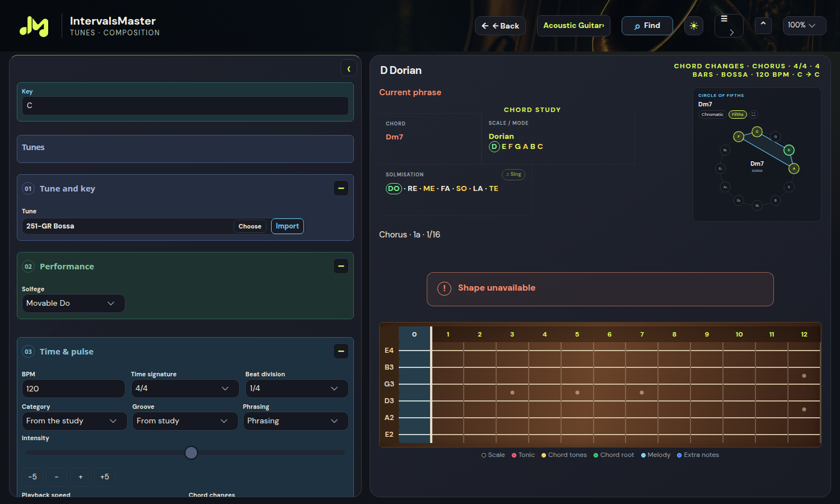Select the C note in Circle of Fifths

[757, 132]
